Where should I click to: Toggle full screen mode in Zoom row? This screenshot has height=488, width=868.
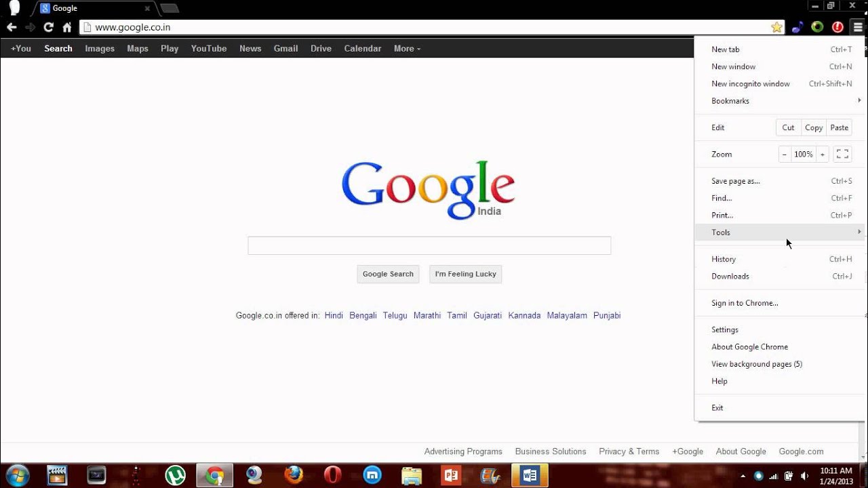click(x=842, y=155)
